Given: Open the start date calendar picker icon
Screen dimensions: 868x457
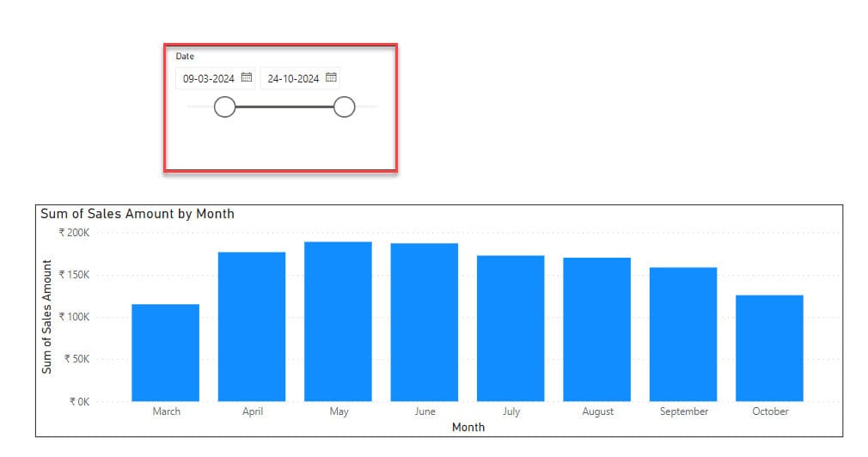Looking at the screenshot, I should [x=247, y=77].
